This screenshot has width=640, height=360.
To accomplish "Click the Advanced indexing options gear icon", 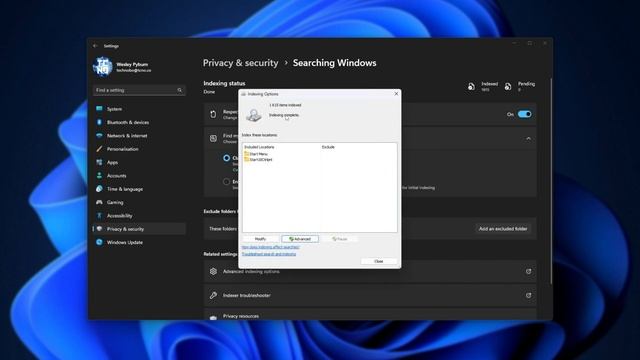I will coord(213,271).
